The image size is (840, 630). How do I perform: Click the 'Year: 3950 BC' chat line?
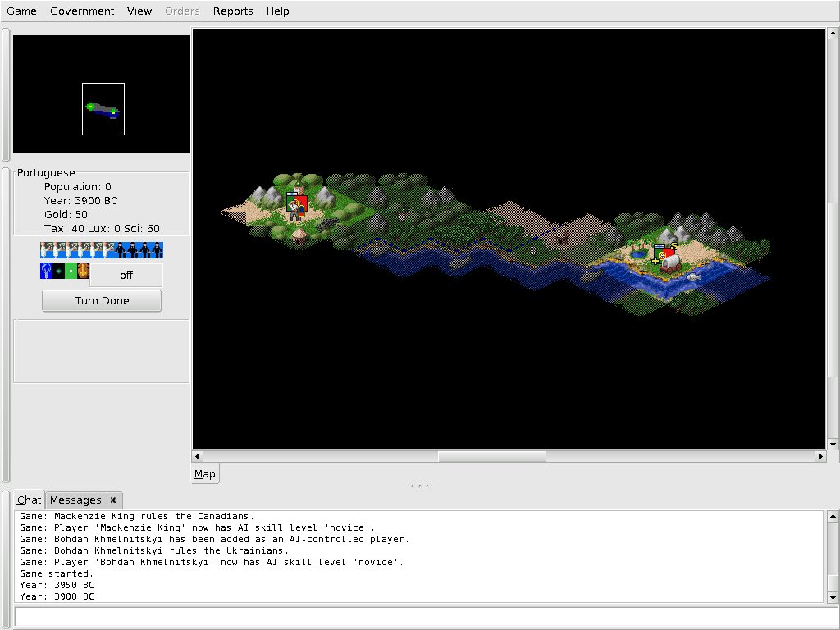(57, 585)
